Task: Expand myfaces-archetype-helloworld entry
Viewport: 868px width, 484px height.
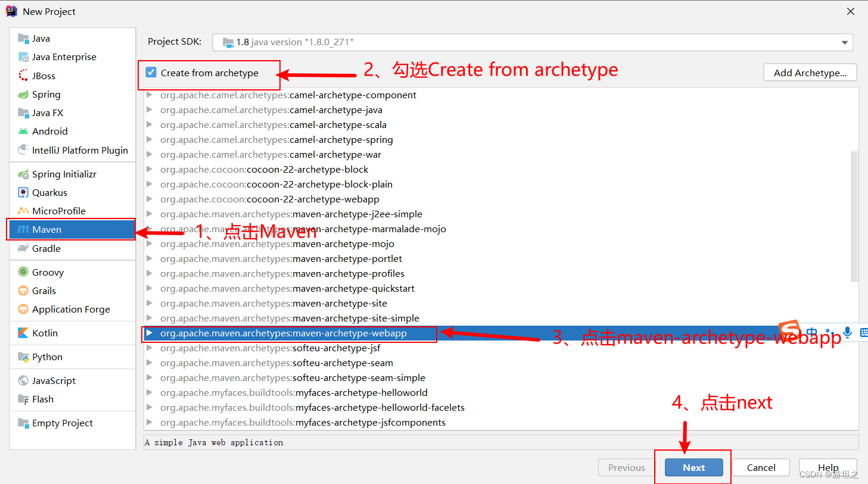Action: pyautogui.click(x=150, y=392)
